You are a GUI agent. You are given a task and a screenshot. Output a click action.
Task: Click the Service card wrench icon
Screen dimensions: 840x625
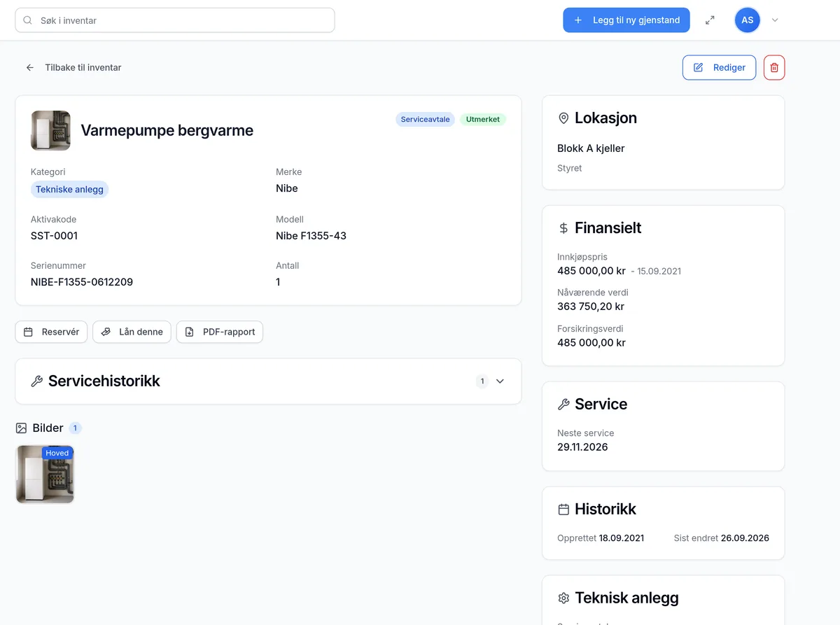point(563,405)
